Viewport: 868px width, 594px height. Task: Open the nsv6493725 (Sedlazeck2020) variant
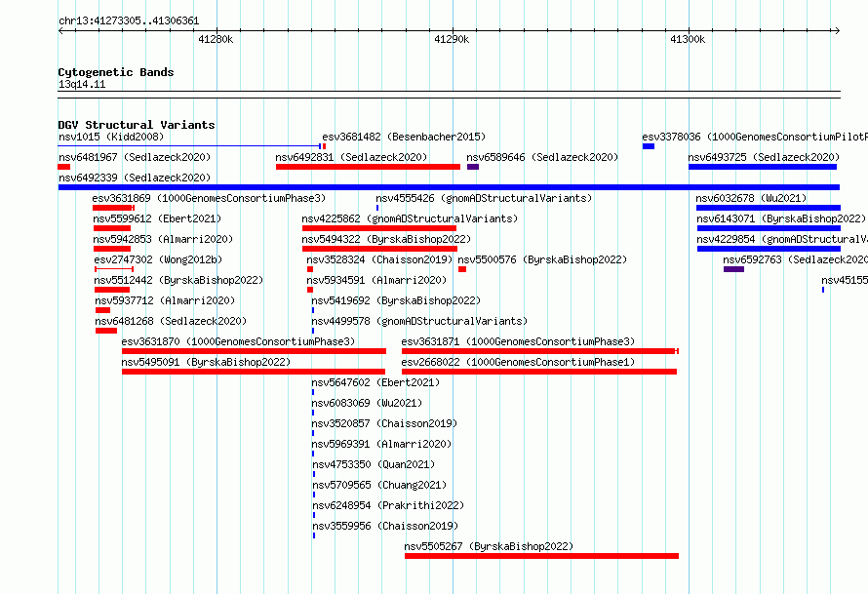pos(764,157)
